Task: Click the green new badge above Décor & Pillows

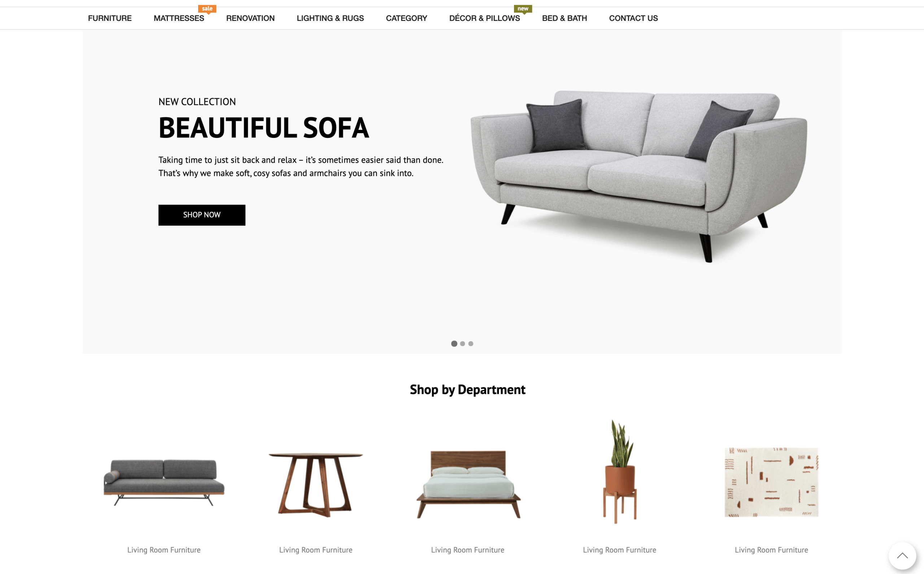Action: click(x=523, y=9)
